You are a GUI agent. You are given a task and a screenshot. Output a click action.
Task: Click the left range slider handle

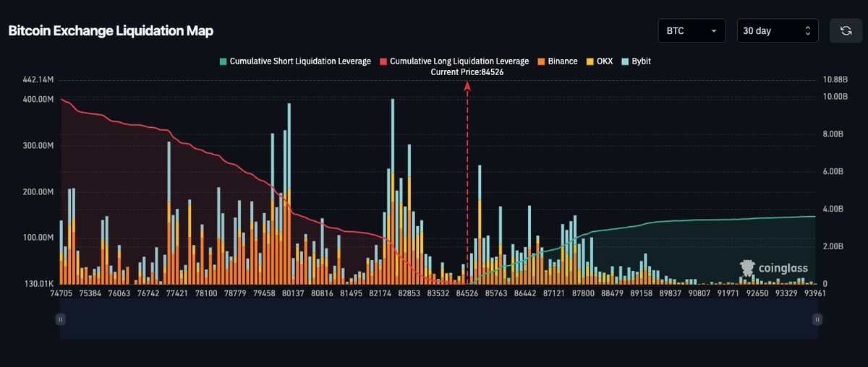(61, 319)
